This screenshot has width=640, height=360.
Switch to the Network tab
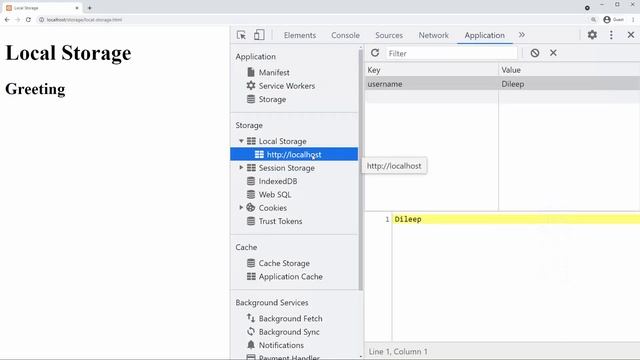433,36
